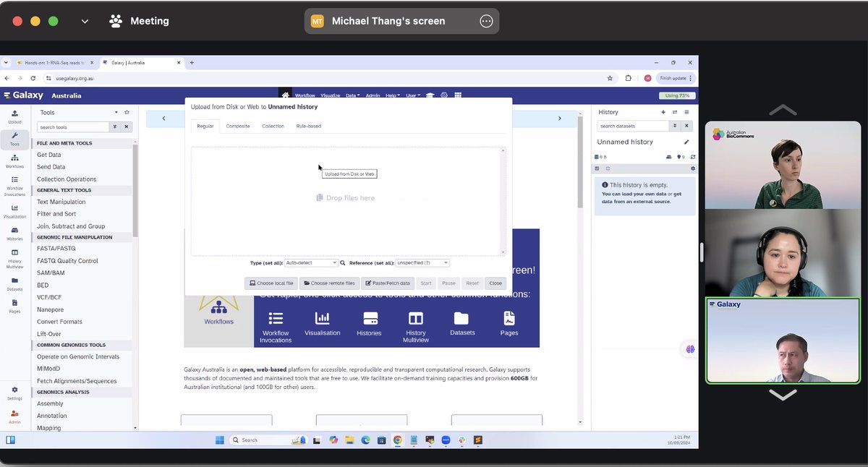The height and width of the screenshot is (467, 868).
Task: Open the Type Auto-detect dropdown
Action: pyautogui.click(x=311, y=263)
